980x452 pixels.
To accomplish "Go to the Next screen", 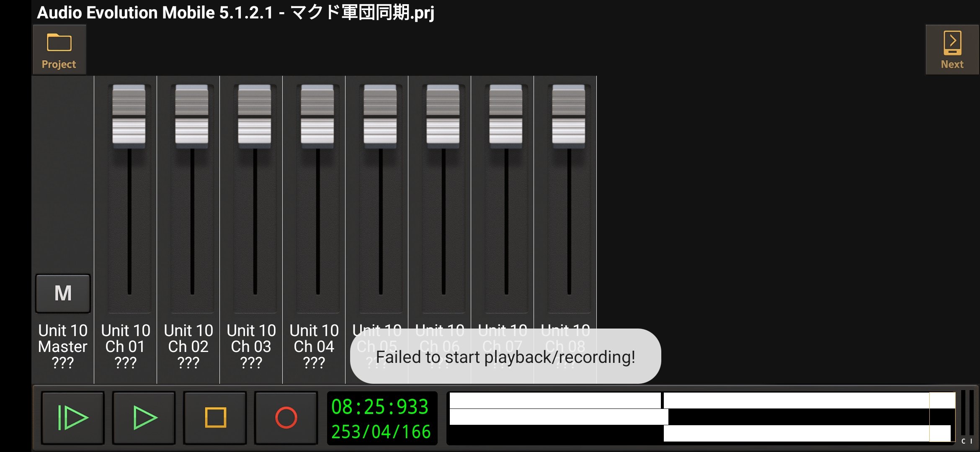I will click(952, 50).
